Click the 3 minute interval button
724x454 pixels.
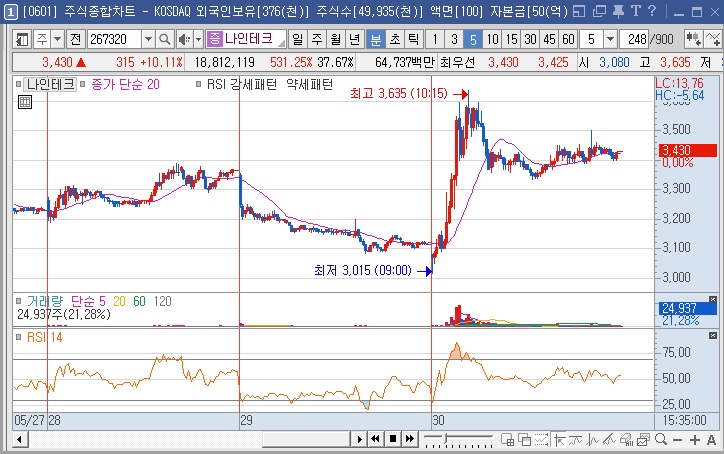tap(454, 40)
